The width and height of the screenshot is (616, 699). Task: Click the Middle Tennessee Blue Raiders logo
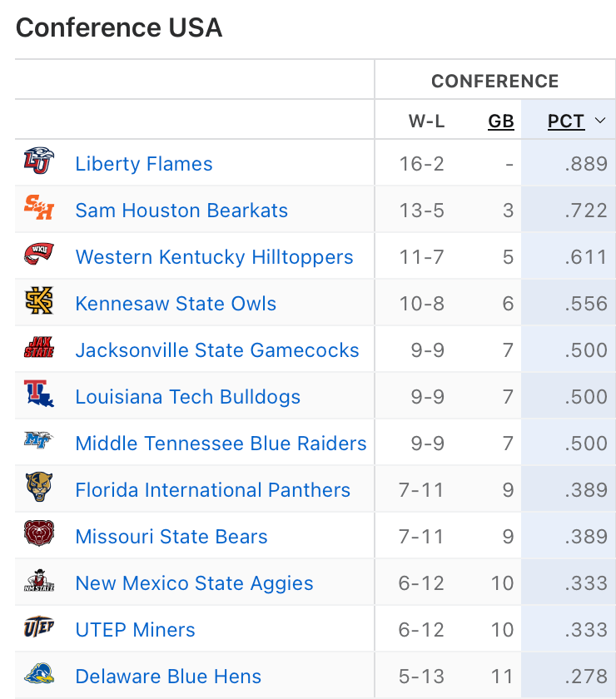[38, 441]
